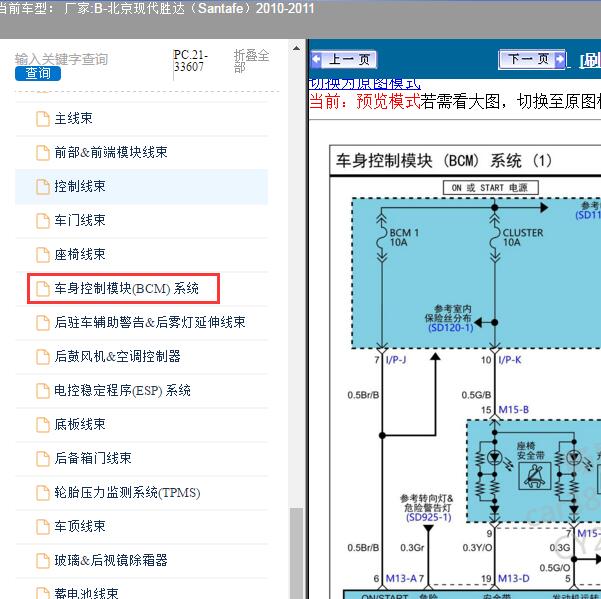The width and height of the screenshot is (601, 599).
Task: Click the left sidebar scrollbar thumb
Action: click(x=296, y=553)
